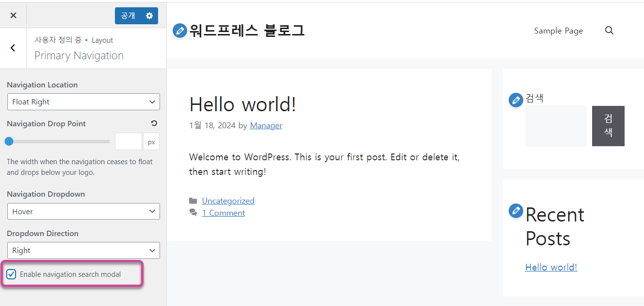
Task: Uncheck Enable navigation search modal
Action: (x=11, y=274)
